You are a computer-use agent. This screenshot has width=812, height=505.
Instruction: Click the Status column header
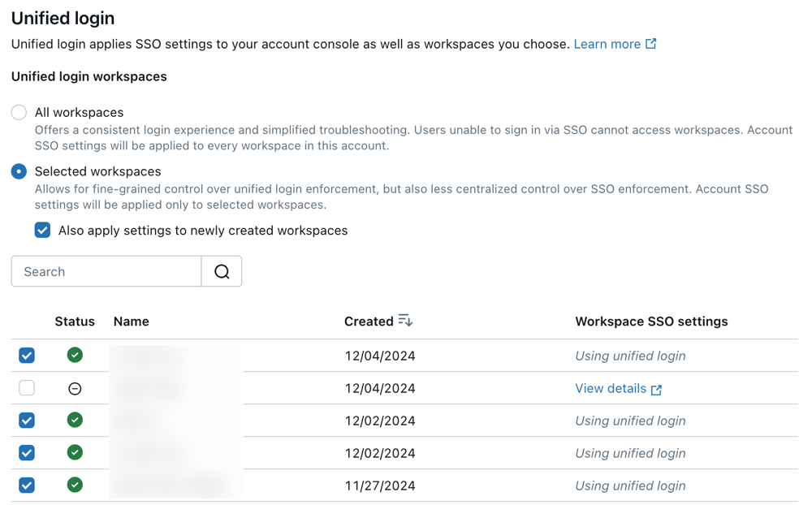pos(75,322)
